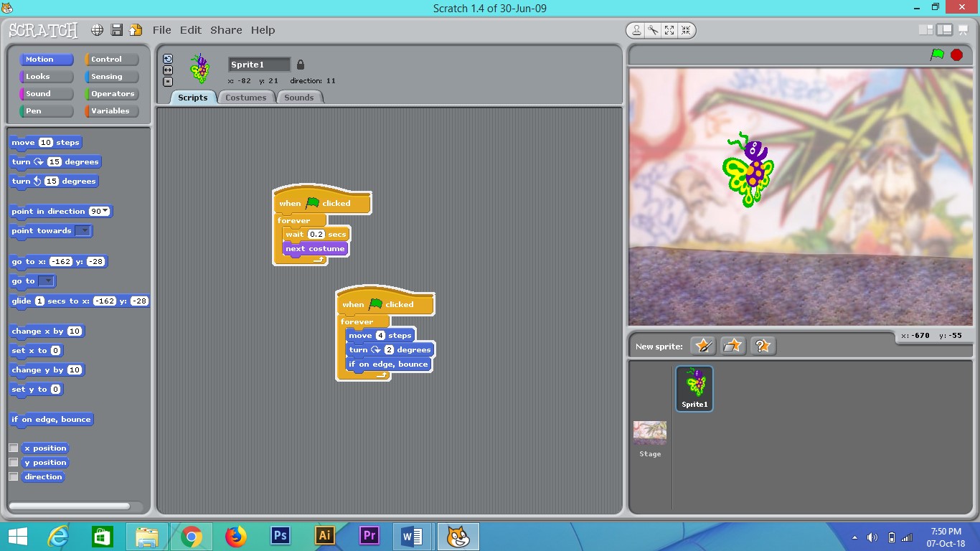Switch to the Costumes tab
Screen dimensions: 980x551
[246, 97]
